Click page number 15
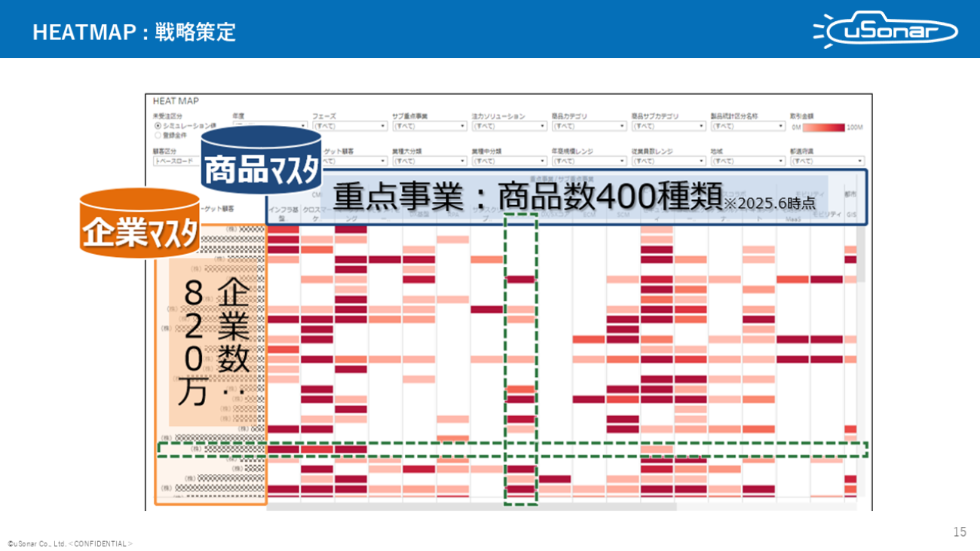Image resolution: width=980 pixels, height=551 pixels. 960,531
